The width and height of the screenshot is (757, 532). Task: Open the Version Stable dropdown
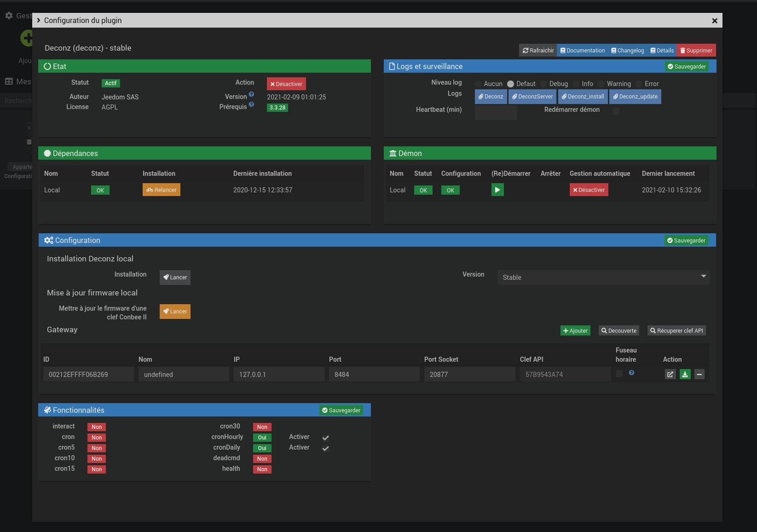click(x=603, y=278)
